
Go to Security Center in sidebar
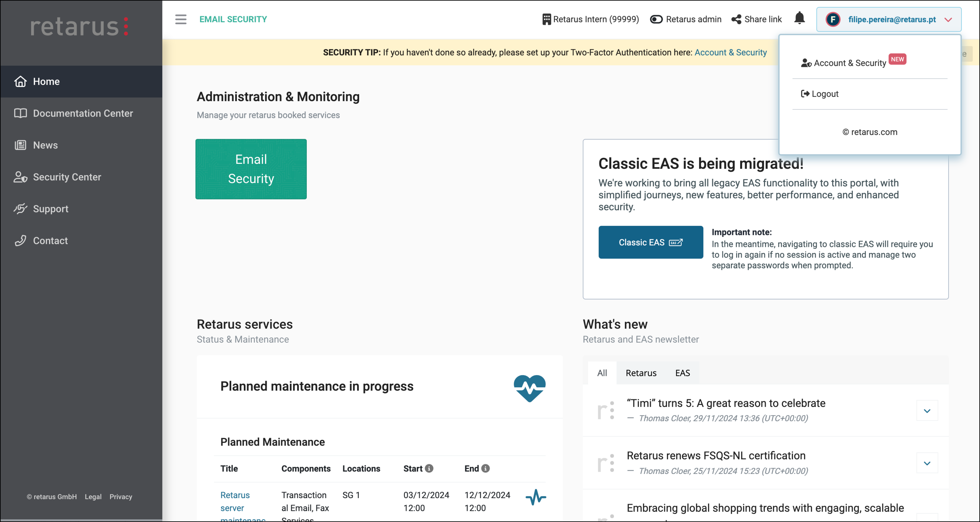(x=67, y=177)
